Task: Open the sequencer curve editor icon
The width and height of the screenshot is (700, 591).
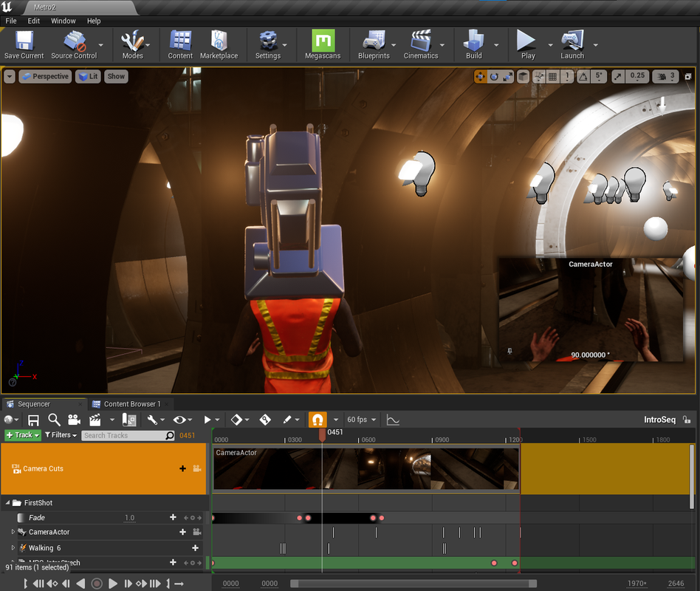Action: click(x=393, y=420)
